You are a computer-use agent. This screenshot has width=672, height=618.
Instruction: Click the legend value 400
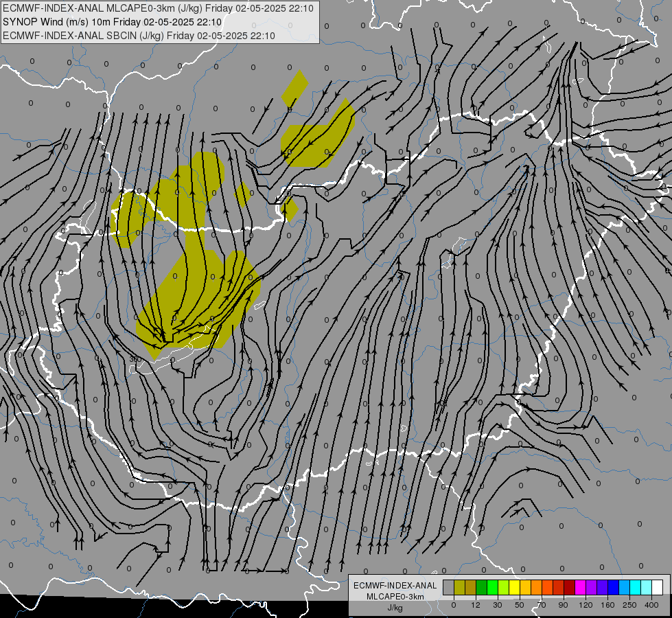pos(651,605)
